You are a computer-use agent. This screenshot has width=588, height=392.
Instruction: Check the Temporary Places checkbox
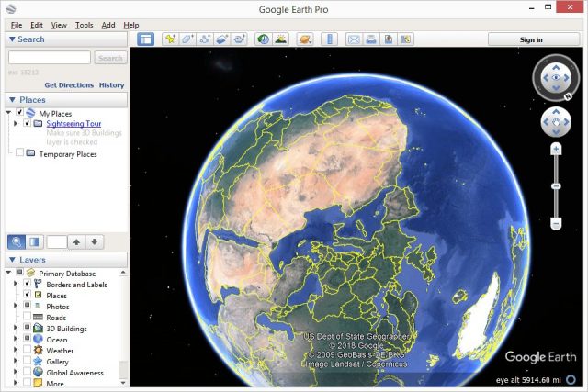tap(20, 152)
